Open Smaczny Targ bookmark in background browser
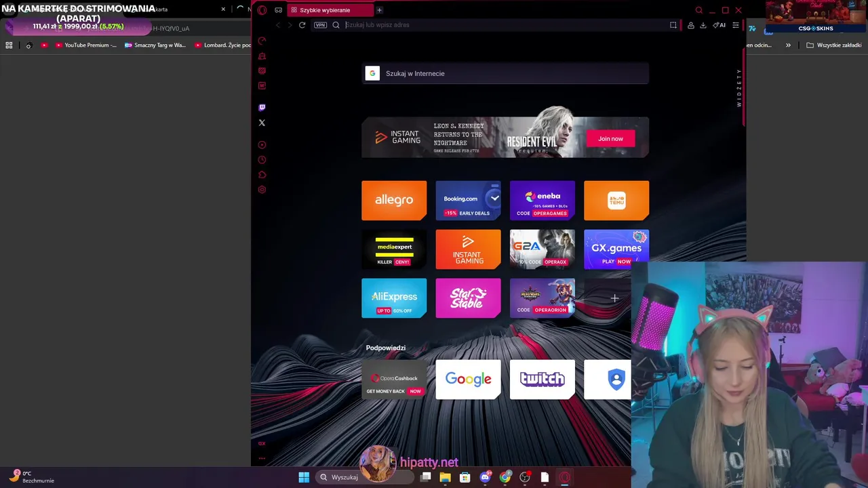868x488 pixels. [155, 45]
